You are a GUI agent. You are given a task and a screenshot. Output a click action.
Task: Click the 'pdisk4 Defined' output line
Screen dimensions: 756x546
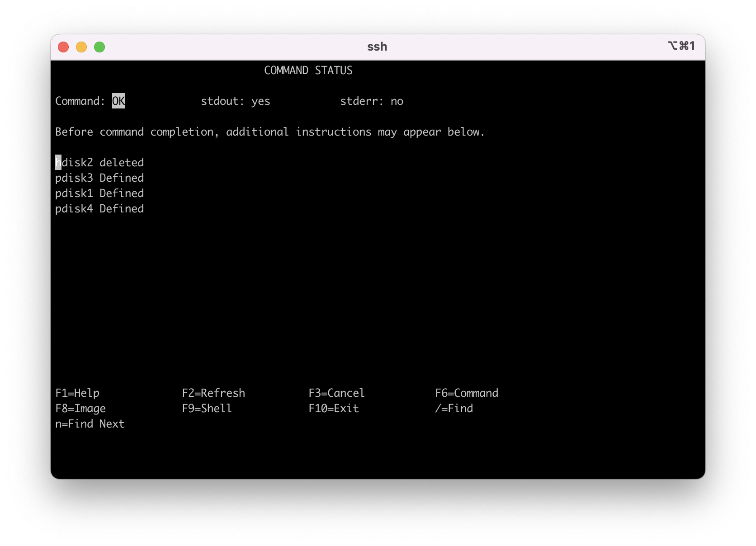tap(99, 209)
